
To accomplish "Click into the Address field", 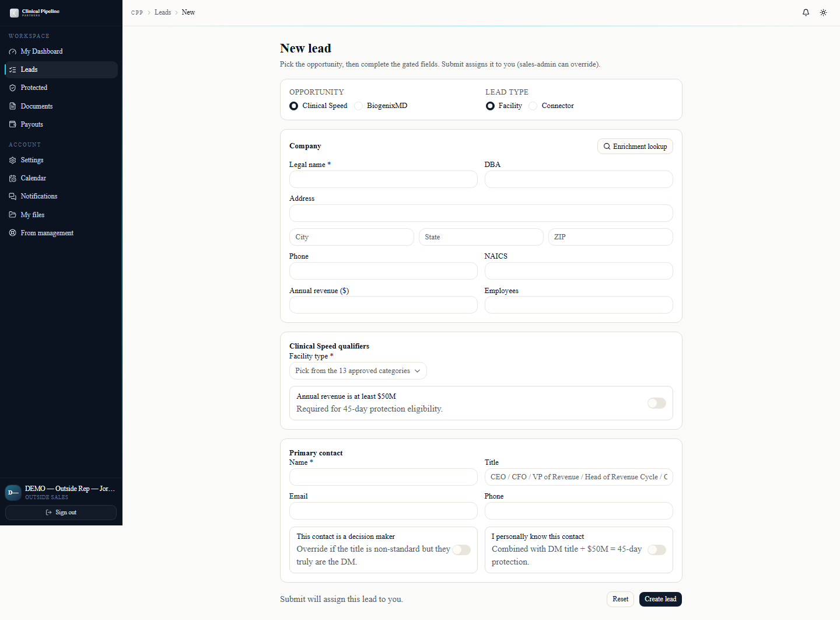I will [481, 213].
